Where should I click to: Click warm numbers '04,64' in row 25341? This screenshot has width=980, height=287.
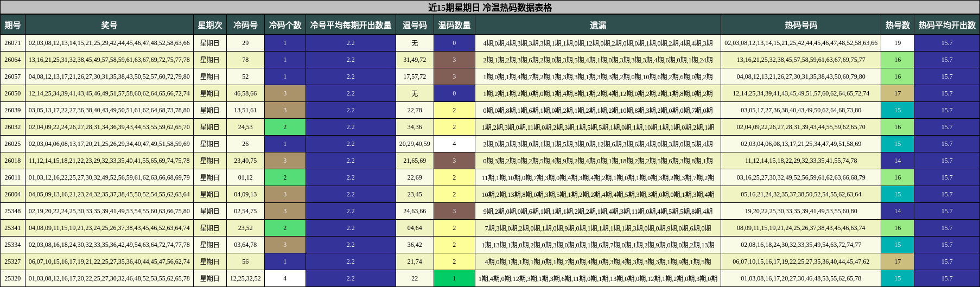point(415,228)
